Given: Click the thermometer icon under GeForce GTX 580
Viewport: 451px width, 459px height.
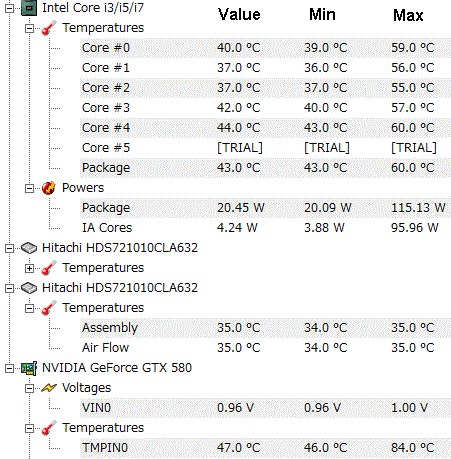Looking at the screenshot, I should coord(49,428).
